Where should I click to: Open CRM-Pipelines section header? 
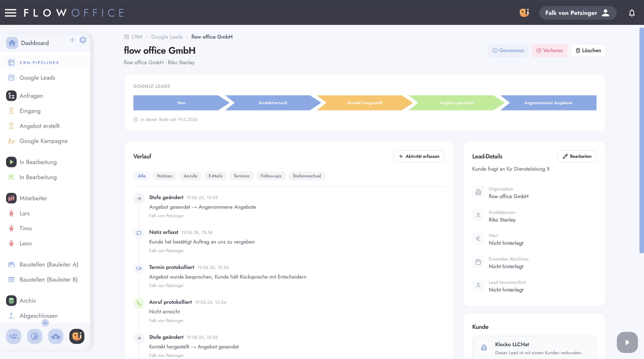[x=39, y=63]
